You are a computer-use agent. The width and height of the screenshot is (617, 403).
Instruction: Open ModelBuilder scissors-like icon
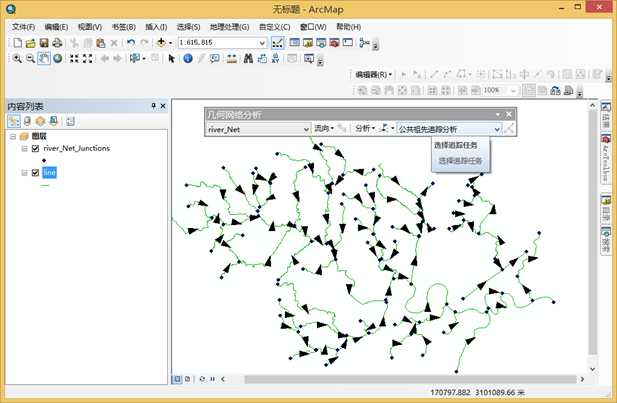click(x=364, y=43)
